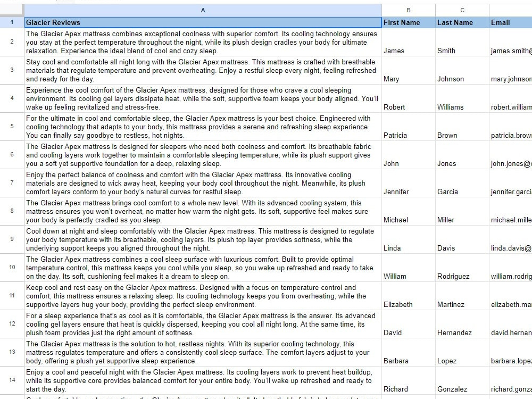Select row 2 header number
The height and width of the screenshot is (399, 532).
(x=12, y=42)
